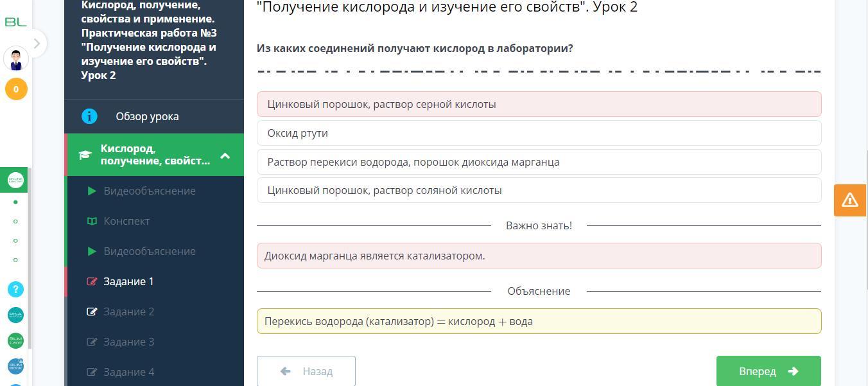Open the PISA icon in sidebar
The image size is (868, 386).
16,315
